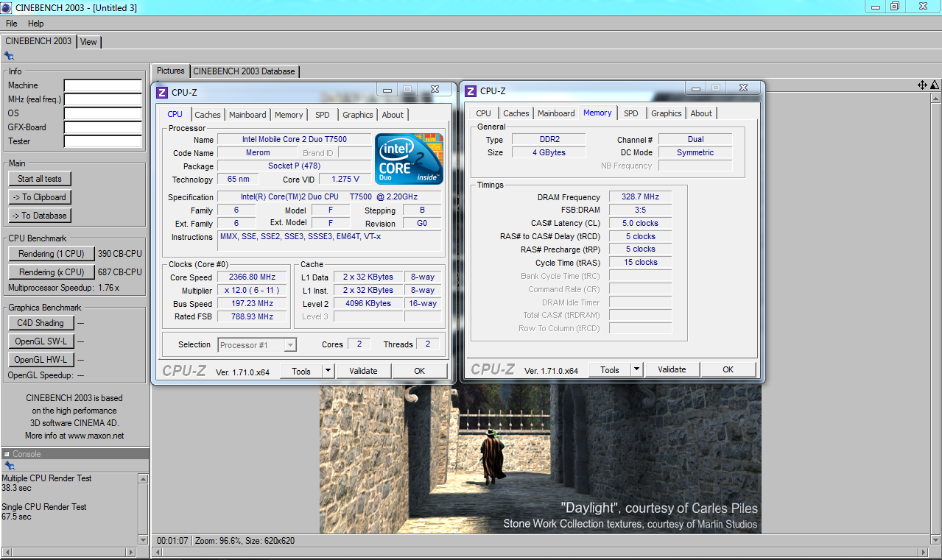Click the Tools button in memory CPU-Z window
942x560 pixels.
[x=610, y=369]
